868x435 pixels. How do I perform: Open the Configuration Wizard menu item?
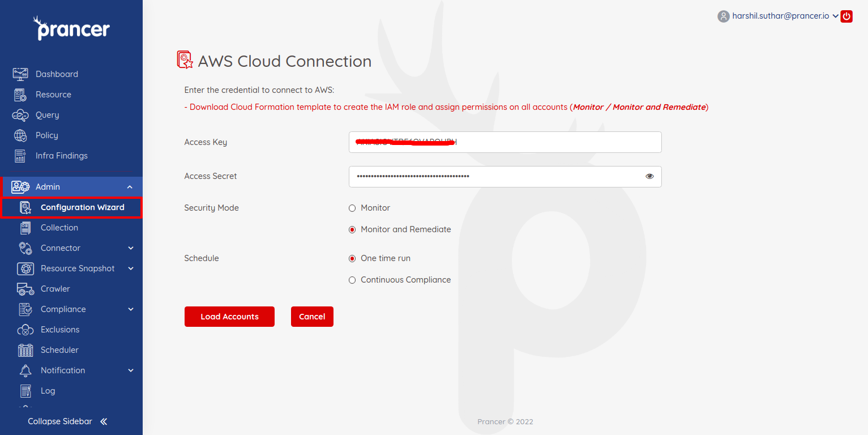pyautogui.click(x=71, y=207)
